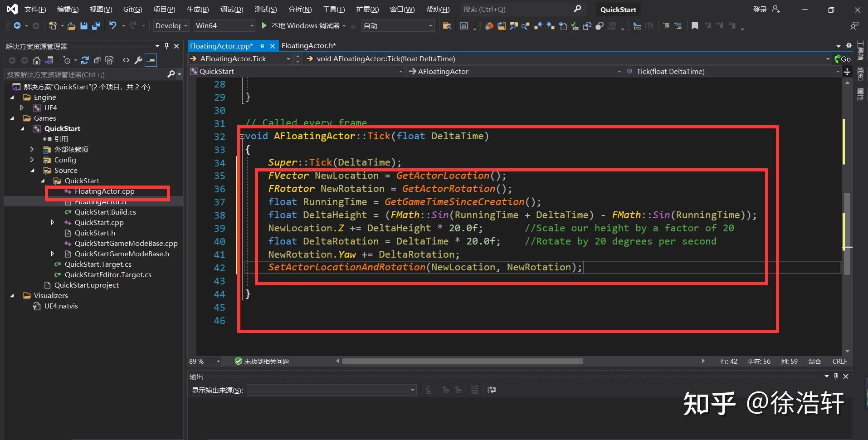Open the 自动 dropdown in toolbar

(398, 26)
